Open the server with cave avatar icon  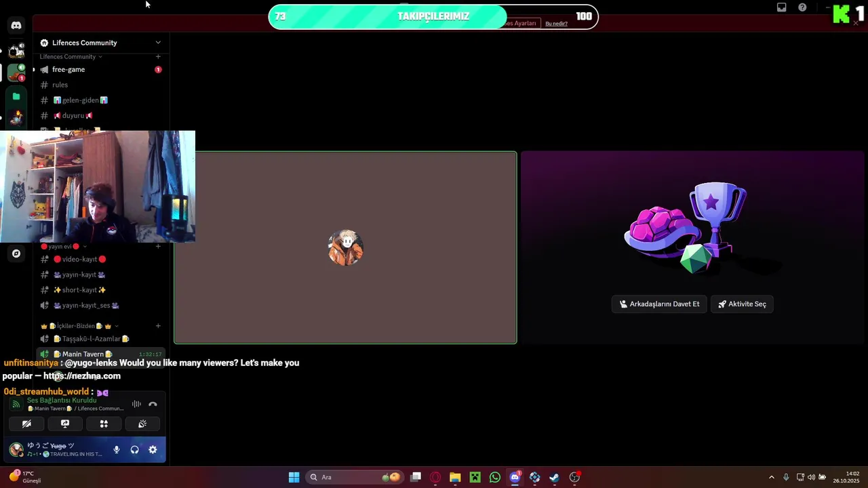pyautogui.click(x=16, y=50)
